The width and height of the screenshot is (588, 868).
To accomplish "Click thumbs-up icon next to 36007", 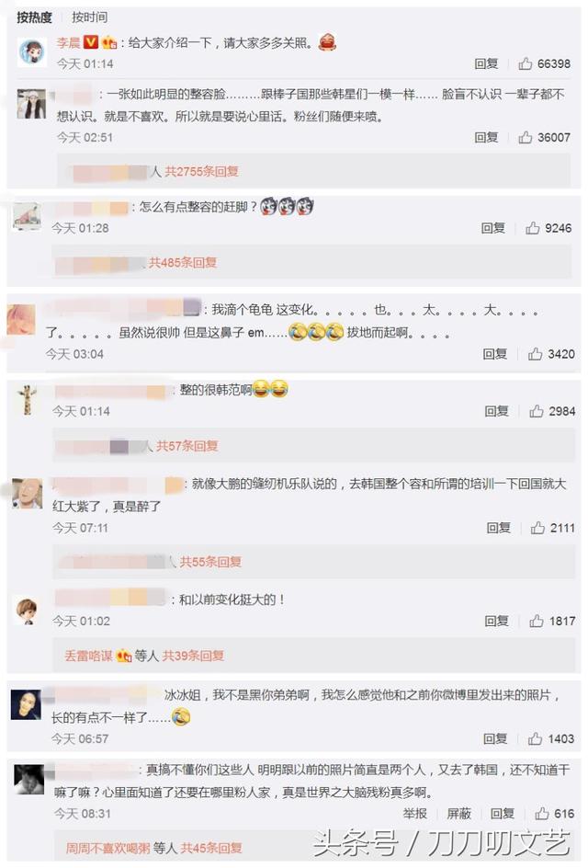I will pos(525,137).
